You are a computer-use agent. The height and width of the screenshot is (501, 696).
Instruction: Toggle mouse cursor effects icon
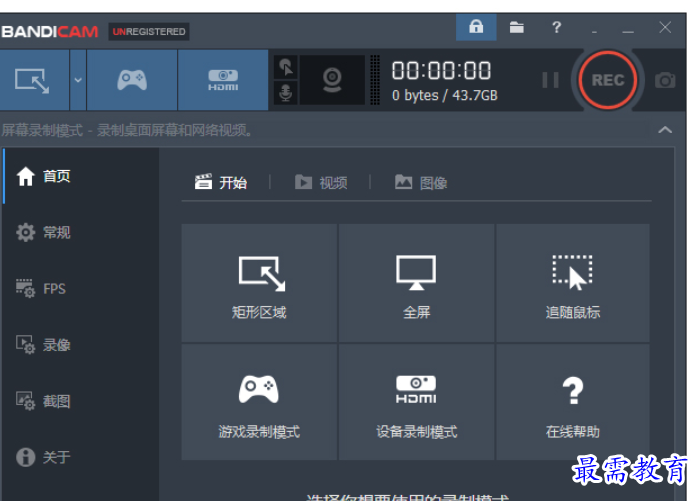(285, 67)
